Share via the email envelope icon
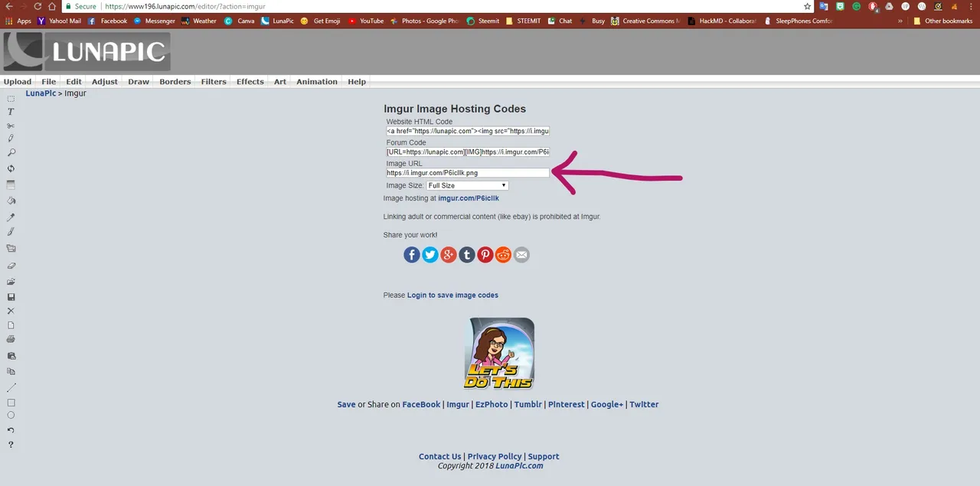980x486 pixels. (x=521, y=255)
